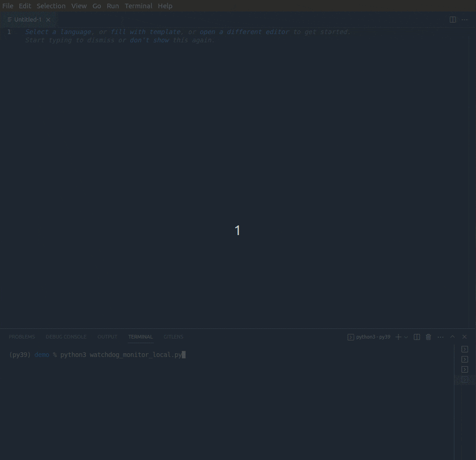This screenshot has height=460, width=476.
Task: Switch to the OUTPUT tab
Action: [107, 336]
